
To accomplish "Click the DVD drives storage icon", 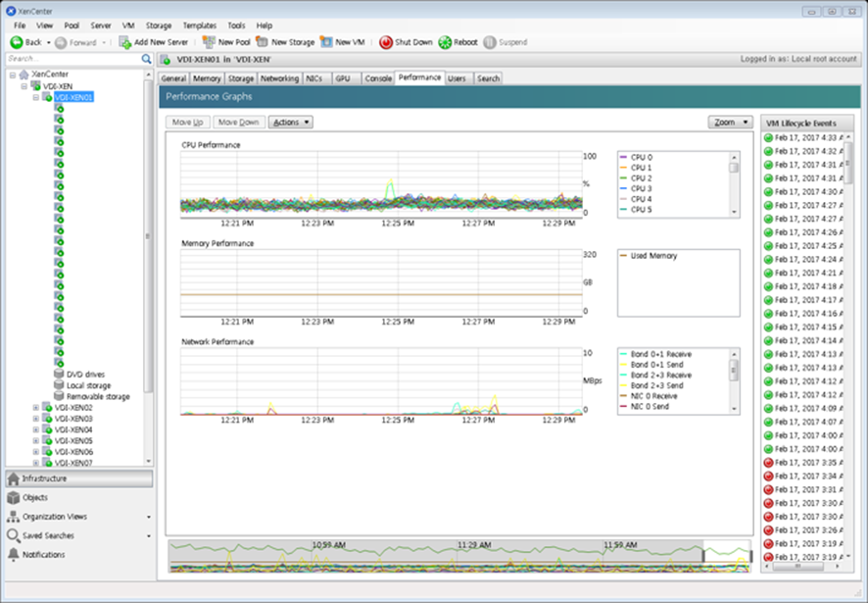I will (59, 375).
